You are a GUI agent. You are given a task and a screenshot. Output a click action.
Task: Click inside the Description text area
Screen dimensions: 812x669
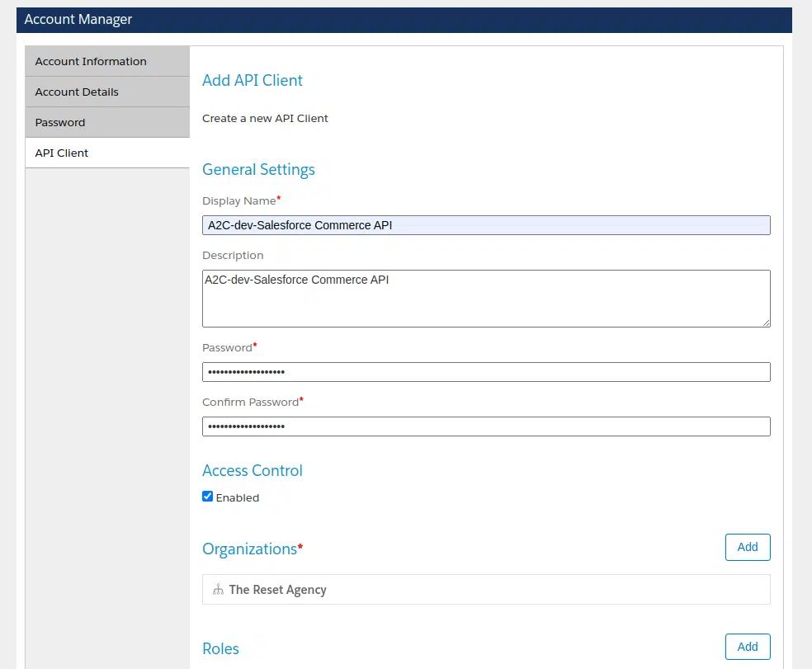click(x=486, y=297)
